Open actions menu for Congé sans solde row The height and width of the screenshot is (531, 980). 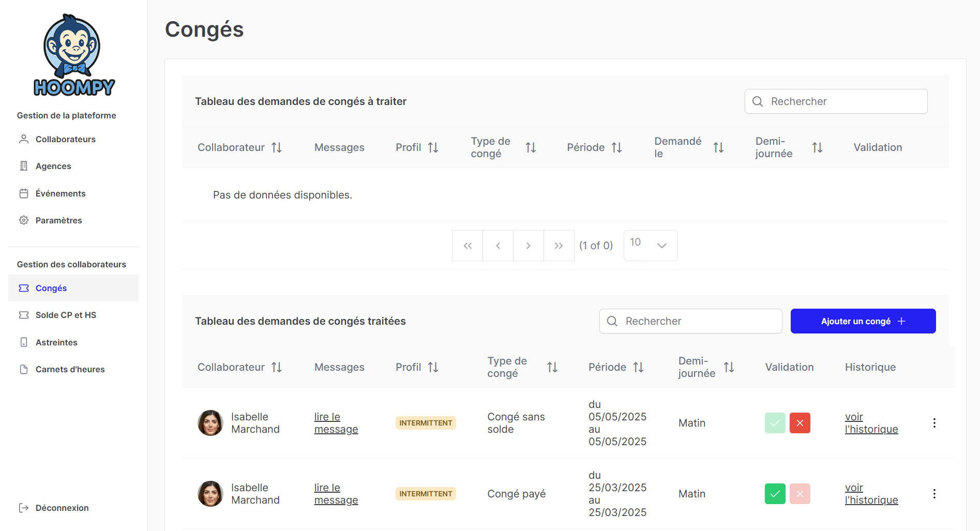pyautogui.click(x=934, y=423)
